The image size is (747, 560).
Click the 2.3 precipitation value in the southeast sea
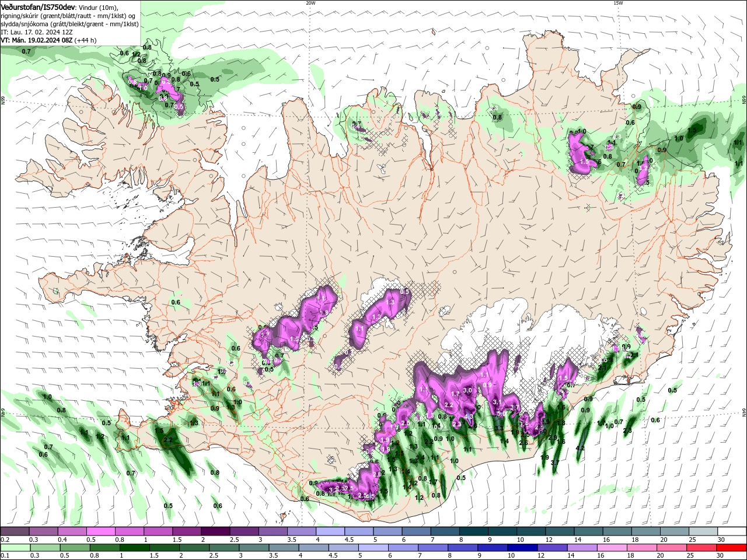627,430
